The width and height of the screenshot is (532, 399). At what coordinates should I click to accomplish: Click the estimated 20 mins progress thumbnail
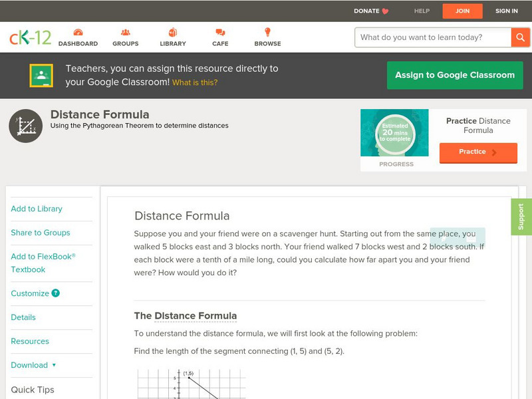pos(394,132)
